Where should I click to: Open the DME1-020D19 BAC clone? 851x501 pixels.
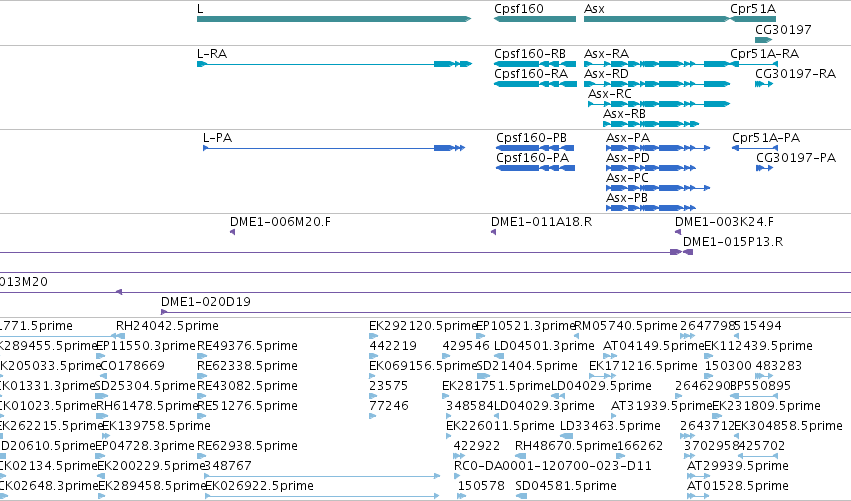(506, 313)
